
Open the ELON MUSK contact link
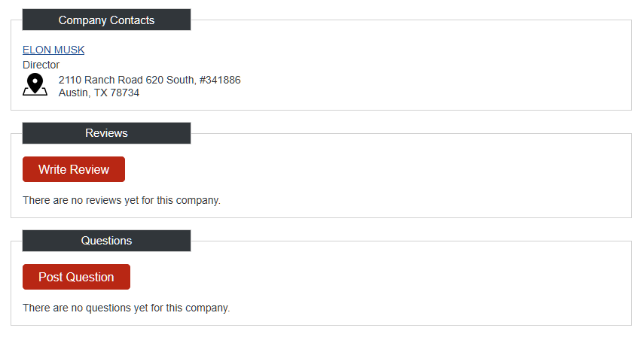tap(53, 50)
